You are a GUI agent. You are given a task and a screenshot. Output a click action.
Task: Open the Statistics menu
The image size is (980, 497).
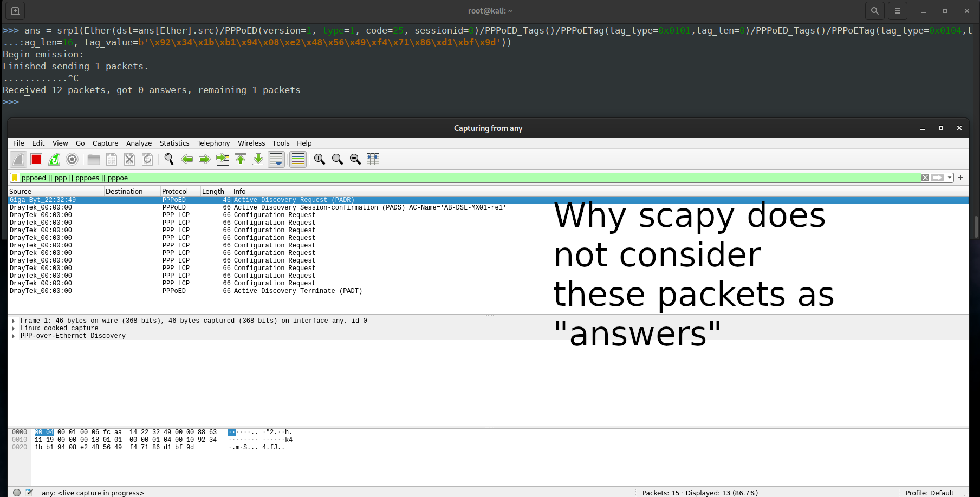pos(174,143)
